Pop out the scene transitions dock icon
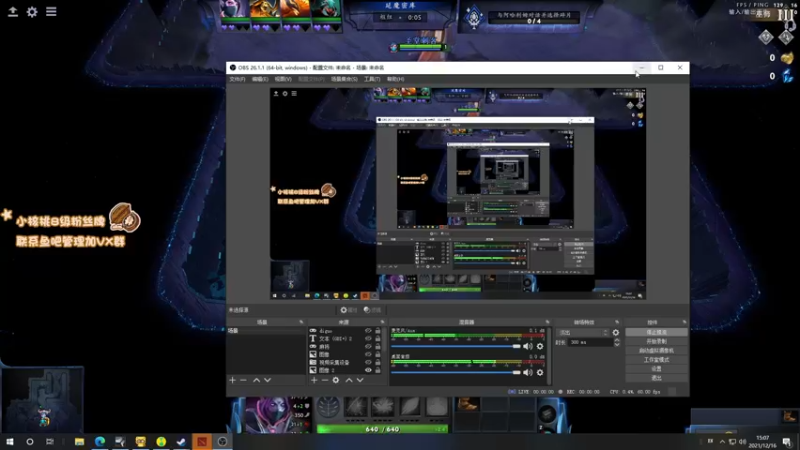 tap(617, 322)
